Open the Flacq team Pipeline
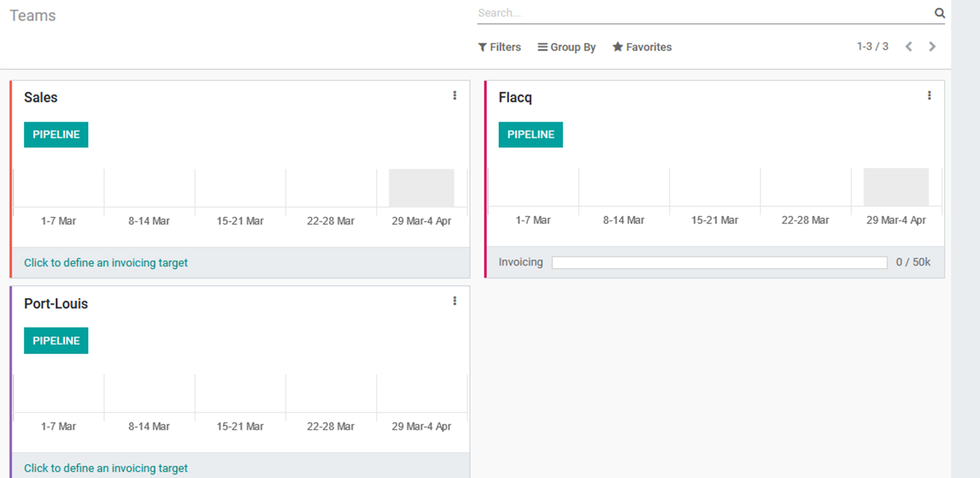This screenshot has width=980, height=478. (x=530, y=135)
